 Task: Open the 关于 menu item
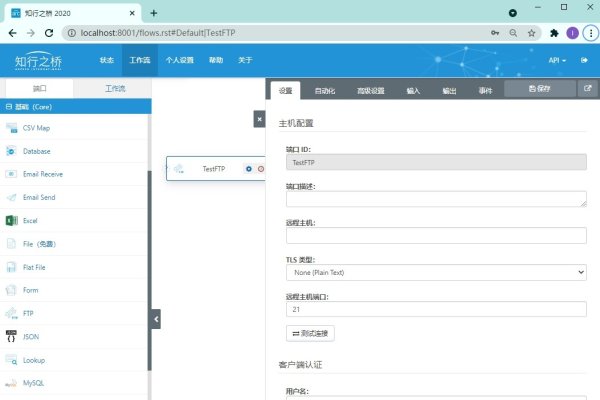point(245,60)
